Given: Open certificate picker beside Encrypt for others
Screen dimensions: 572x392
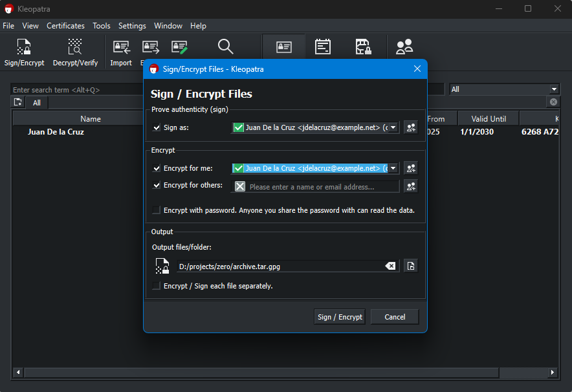Looking at the screenshot, I should [410, 186].
